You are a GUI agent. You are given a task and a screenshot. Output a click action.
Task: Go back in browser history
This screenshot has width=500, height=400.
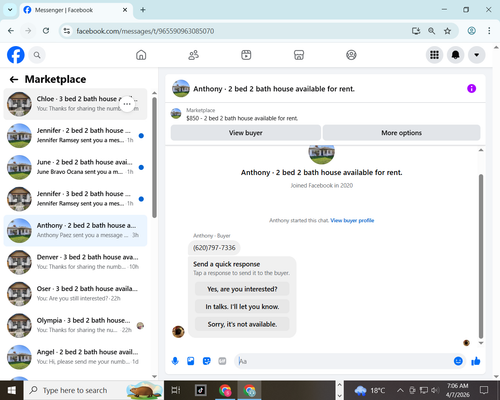click(x=11, y=31)
